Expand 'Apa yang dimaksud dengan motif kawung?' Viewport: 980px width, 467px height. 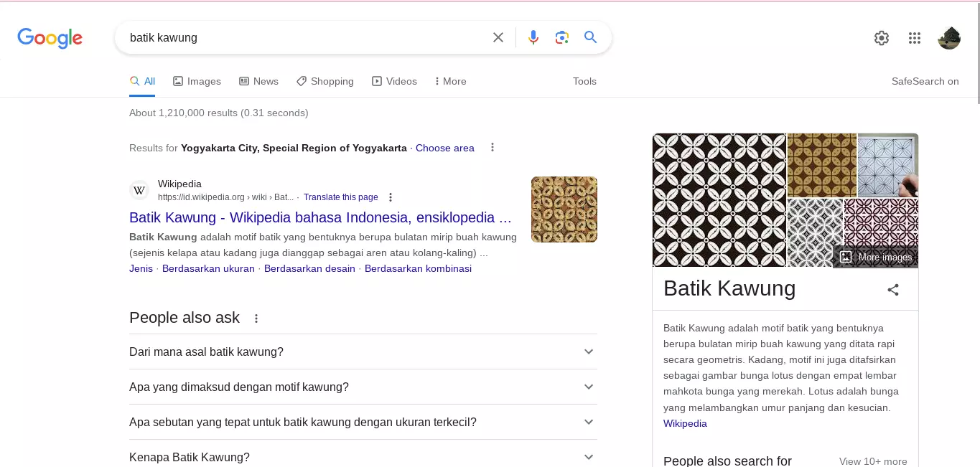(363, 387)
